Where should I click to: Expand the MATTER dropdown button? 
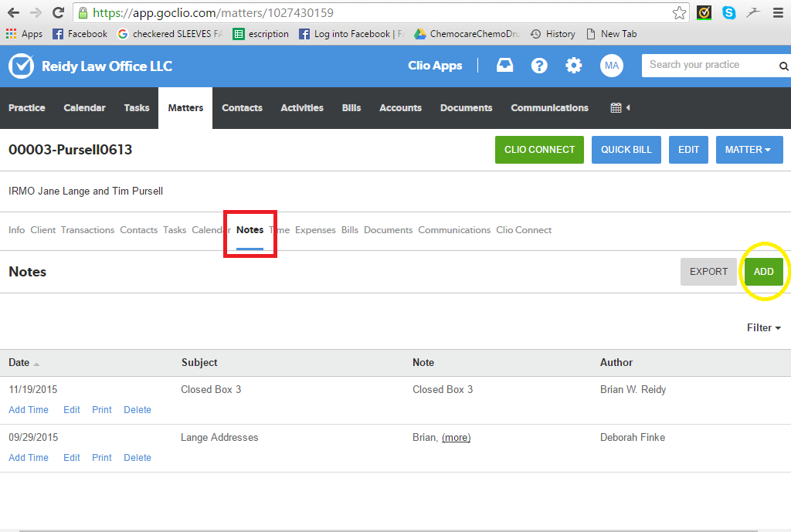coord(749,150)
